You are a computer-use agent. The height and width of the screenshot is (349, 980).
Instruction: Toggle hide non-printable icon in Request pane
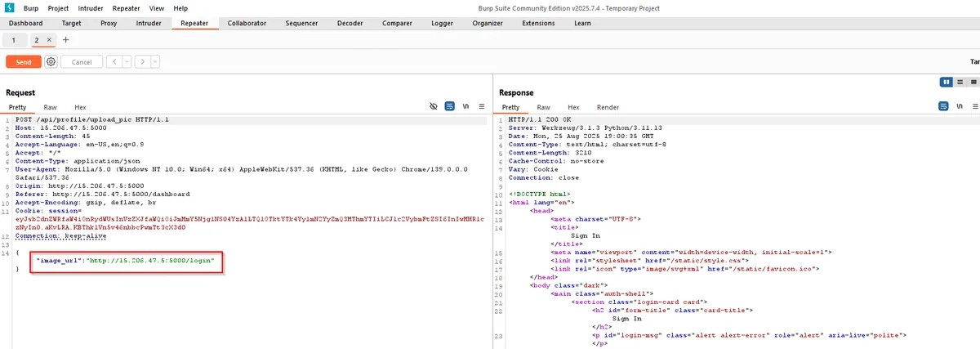pyautogui.click(x=434, y=107)
